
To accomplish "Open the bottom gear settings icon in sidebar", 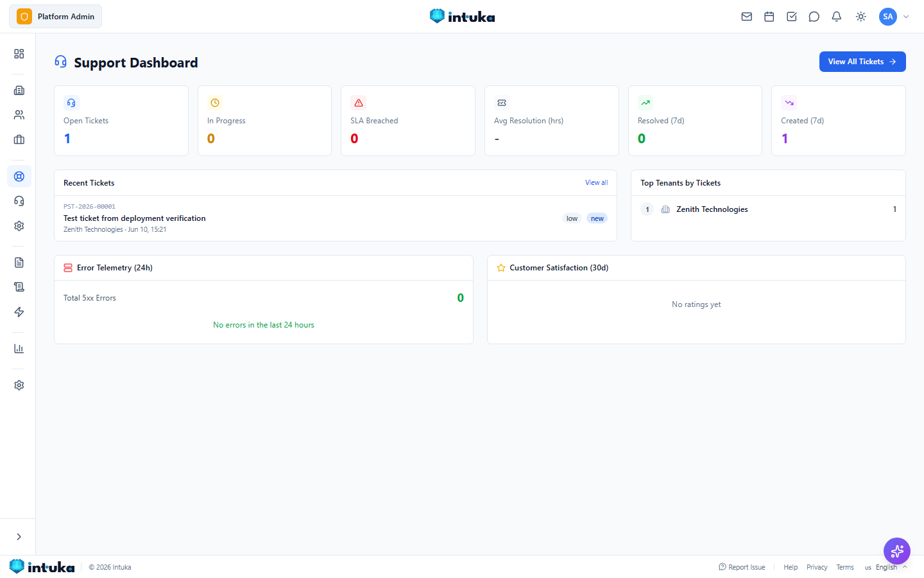I will pyautogui.click(x=19, y=385).
